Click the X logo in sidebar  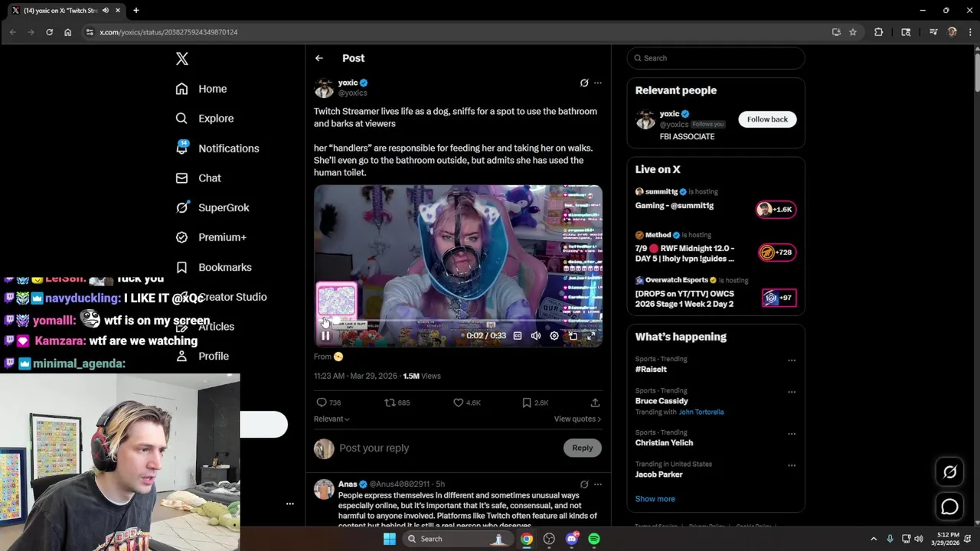[181, 59]
